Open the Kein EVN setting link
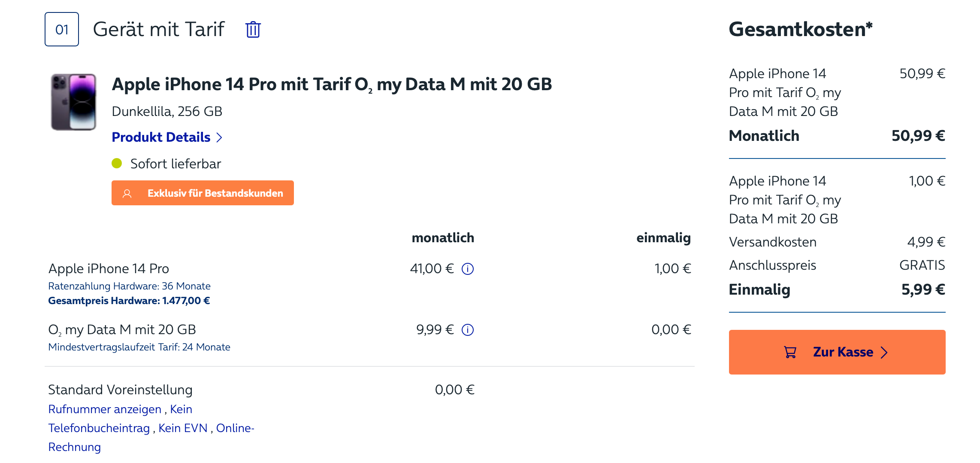The image size is (980, 463). [183, 428]
